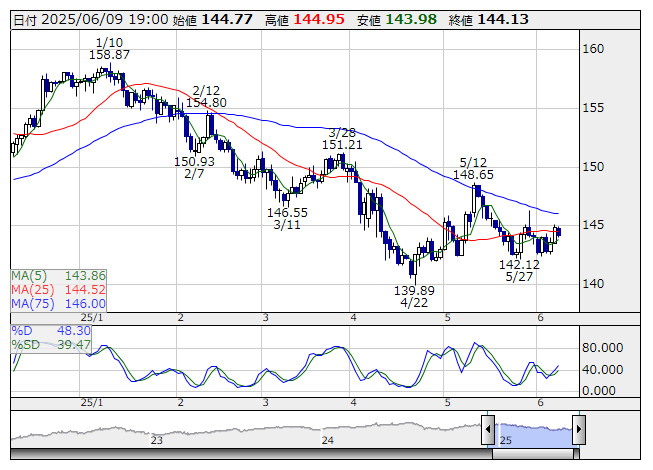This screenshot has height=470, width=653.
Task: Click the 終値 144.13 closing price header
Action: tap(489, 20)
